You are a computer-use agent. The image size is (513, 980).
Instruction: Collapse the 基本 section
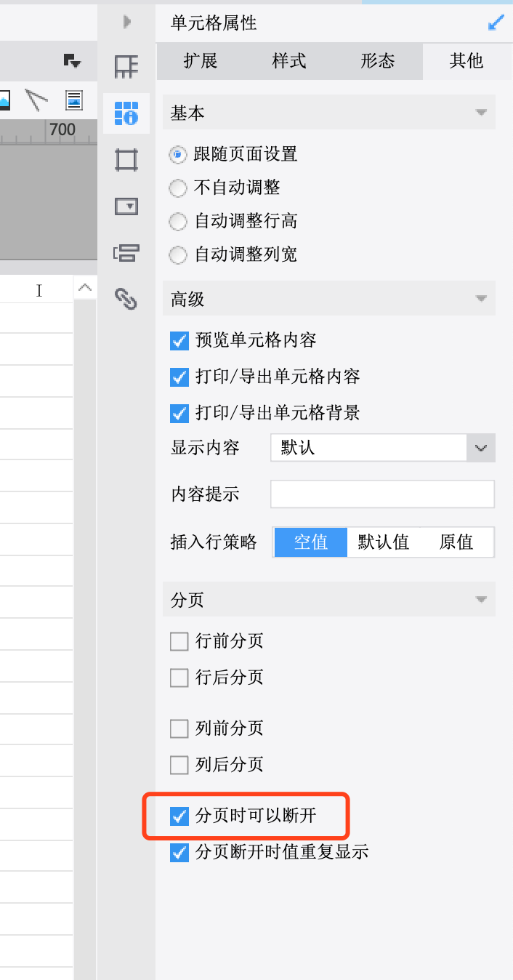pyautogui.click(x=480, y=113)
